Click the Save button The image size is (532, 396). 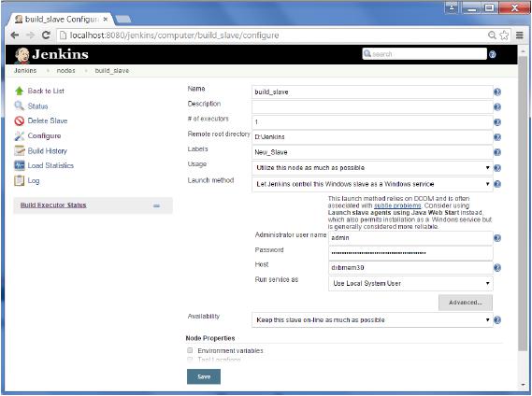coord(204,376)
